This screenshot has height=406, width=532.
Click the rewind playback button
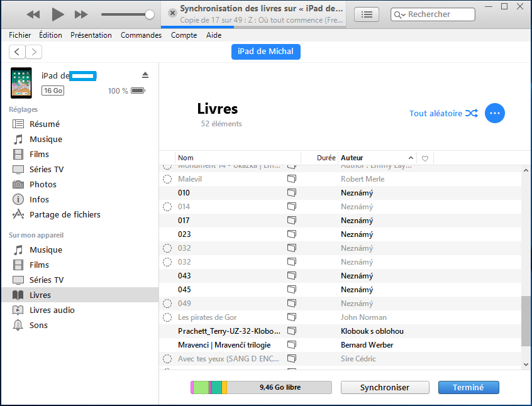(33, 14)
